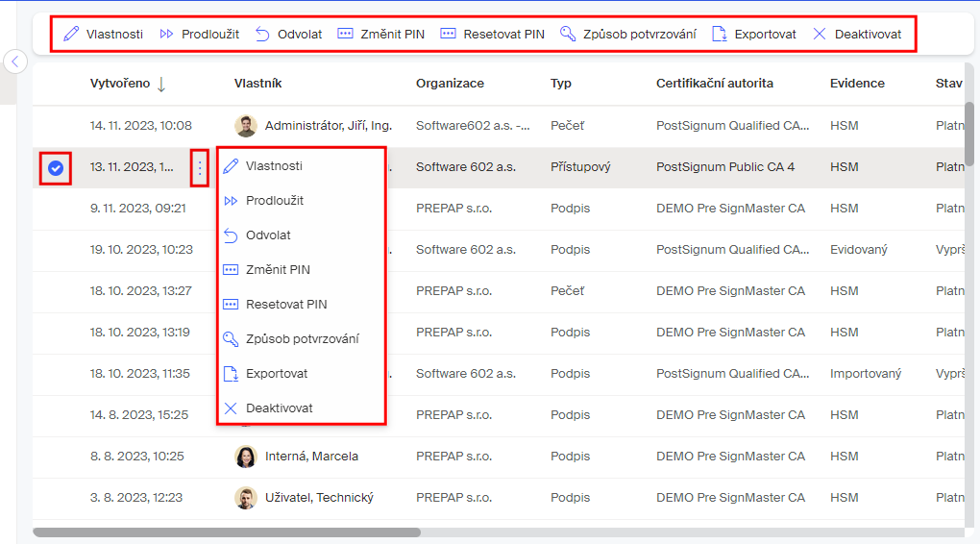Viewport: 980px width, 544px height.
Task: Click the Vlastník column header
Action: [257, 84]
